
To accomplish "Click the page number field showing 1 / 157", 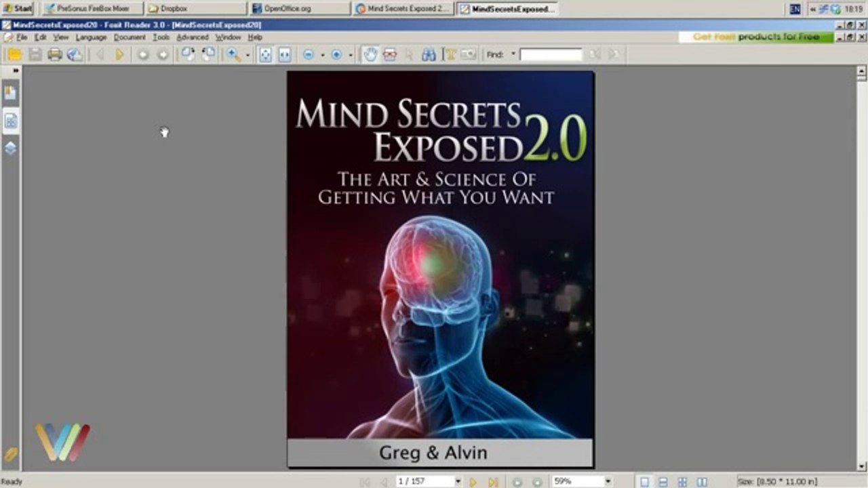I will (x=424, y=481).
